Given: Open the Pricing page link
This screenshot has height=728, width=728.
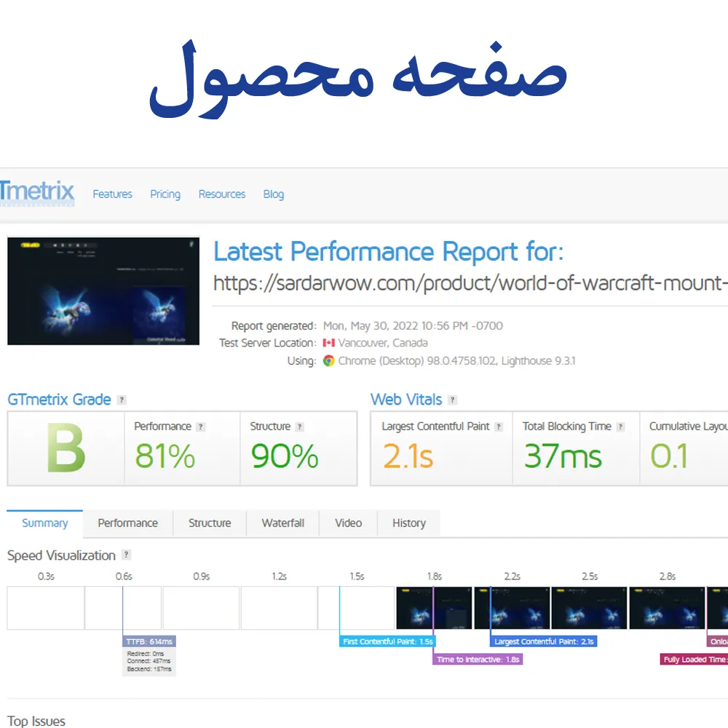Looking at the screenshot, I should [165, 194].
